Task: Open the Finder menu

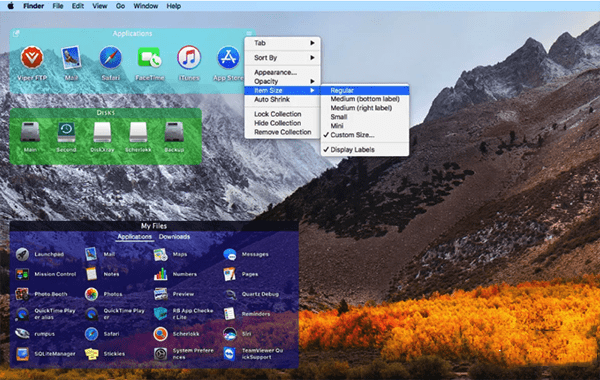Action: click(33, 6)
